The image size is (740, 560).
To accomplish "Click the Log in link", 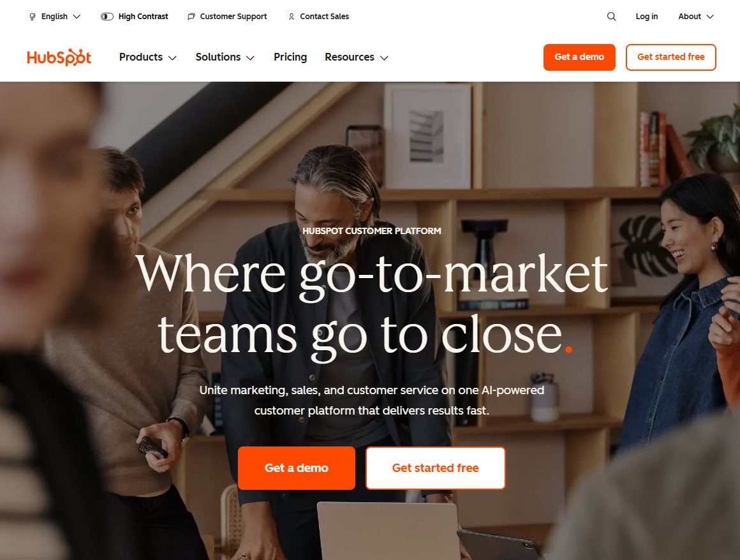I will (x=647, y=17).
